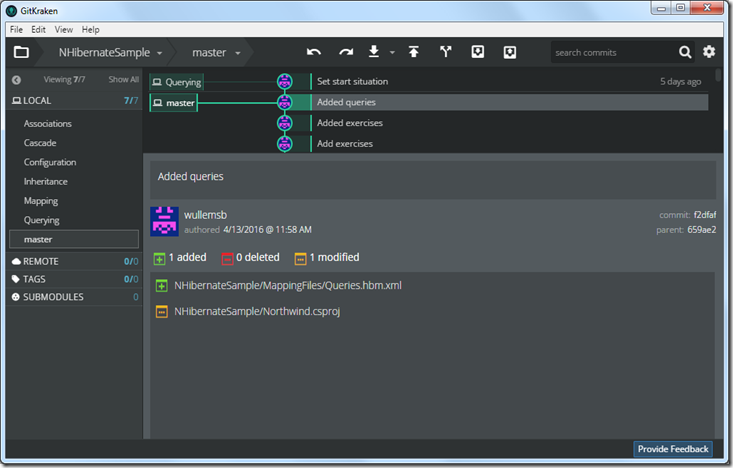Click the commit list scrollbar thumb
Screen dimensions: 733x468
coord(718,75)
